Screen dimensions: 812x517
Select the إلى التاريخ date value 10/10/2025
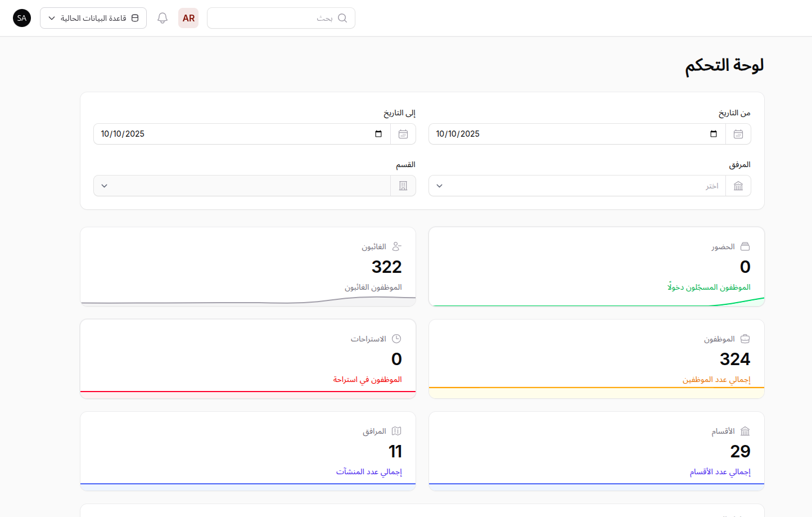click(123, 134)
